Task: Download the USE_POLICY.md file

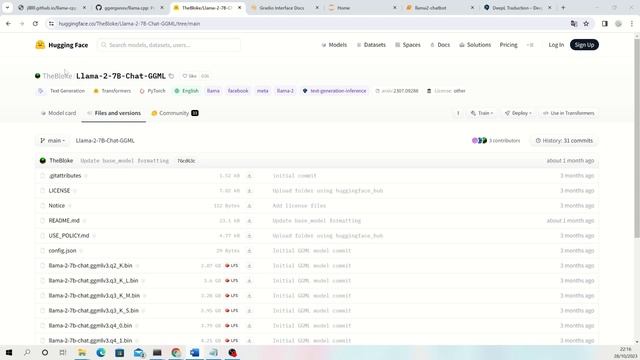Action: click(x=249, y=236)
